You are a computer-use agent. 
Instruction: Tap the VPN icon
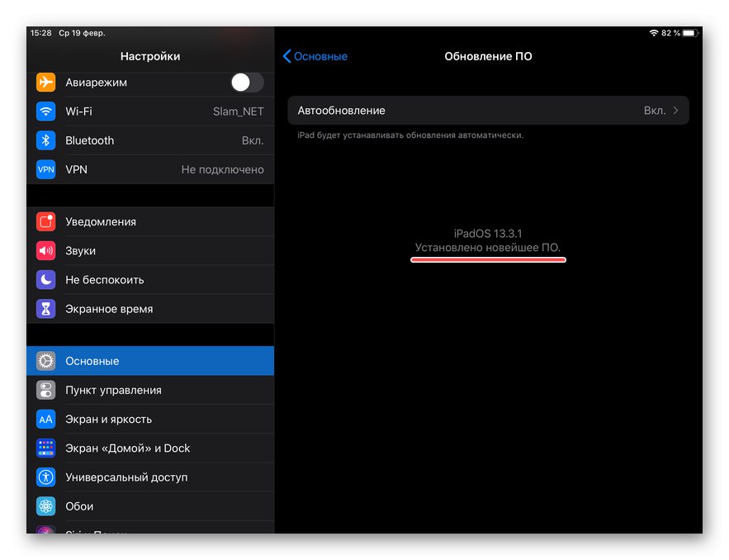(45, 170)
